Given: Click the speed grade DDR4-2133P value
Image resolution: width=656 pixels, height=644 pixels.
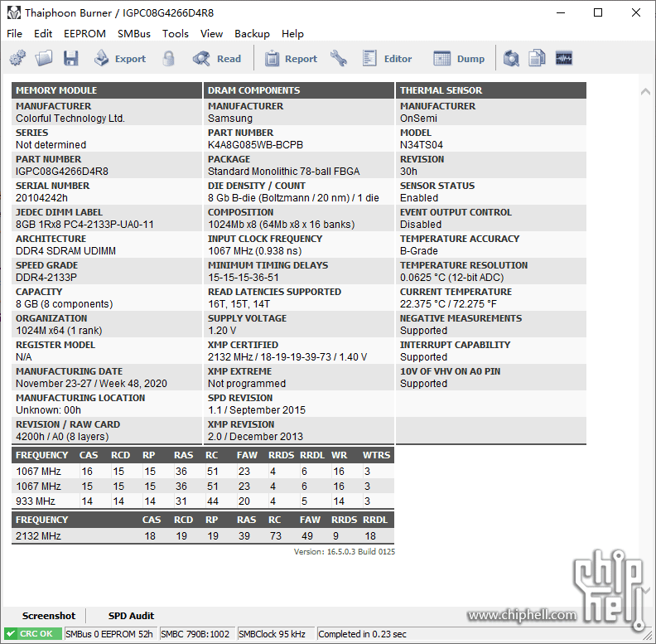Looking at the screenshot, I should 46,278.
